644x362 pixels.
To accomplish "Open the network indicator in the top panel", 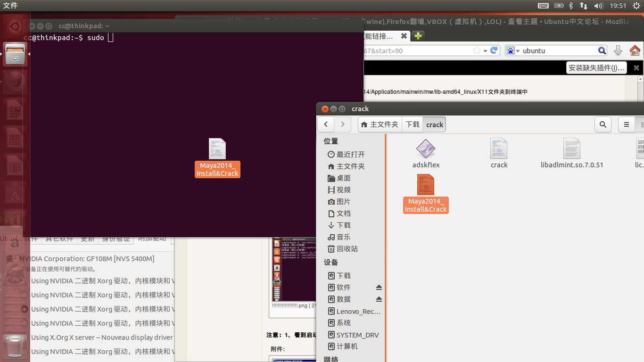I will point(584,6).
